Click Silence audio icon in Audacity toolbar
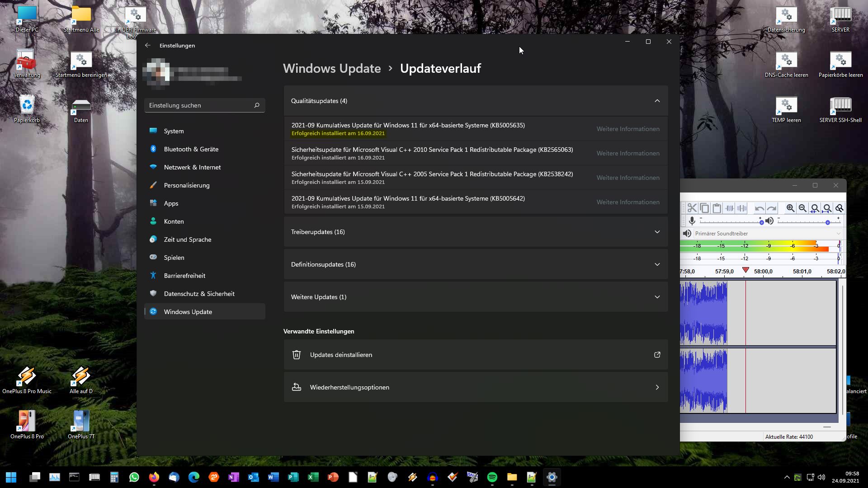868x488 pixels. pyautogui.click(x=742, y=208)
